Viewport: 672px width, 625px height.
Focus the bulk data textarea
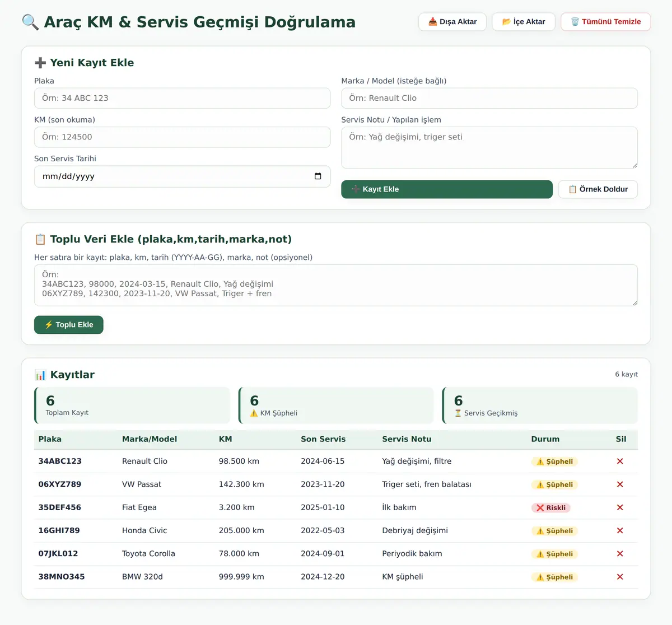pos(336,285)
